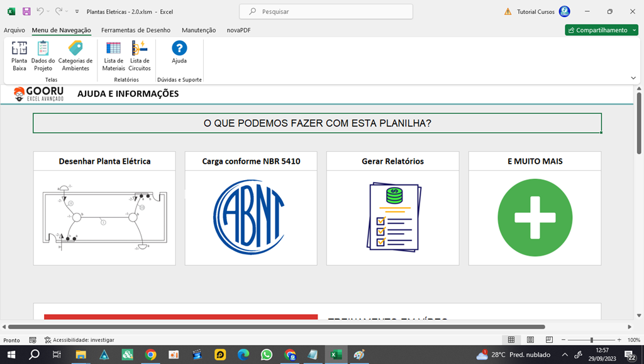Click the Ajuda help icon
This screenshot has height=364, width=644.
pyautogui.click(x=179, y=52)
